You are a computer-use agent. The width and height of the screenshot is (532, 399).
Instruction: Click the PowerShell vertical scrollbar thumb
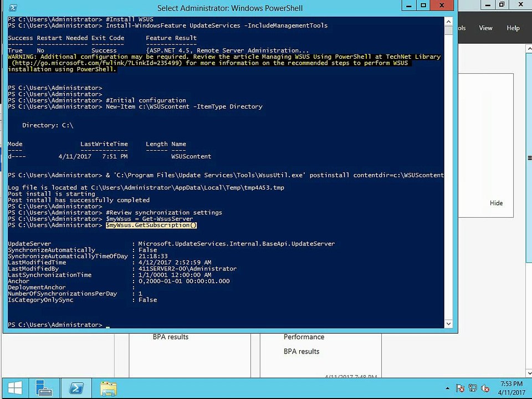(x=448, y=30)
